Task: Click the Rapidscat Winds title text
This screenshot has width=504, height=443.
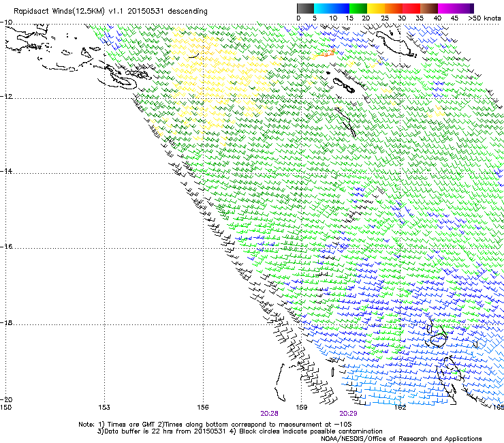Action: 110,12
